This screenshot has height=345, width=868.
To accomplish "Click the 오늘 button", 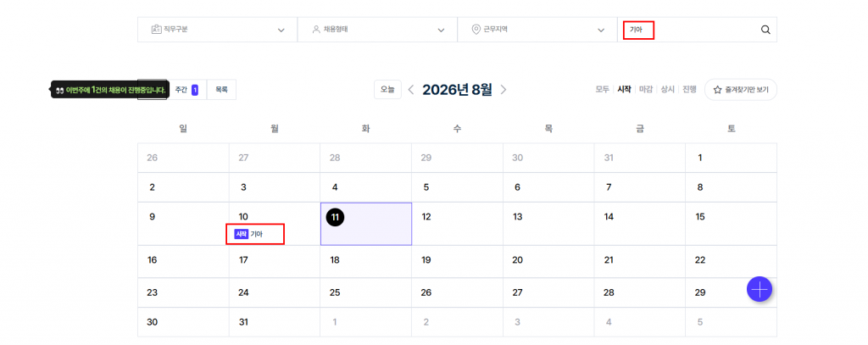I will [387, 90].
